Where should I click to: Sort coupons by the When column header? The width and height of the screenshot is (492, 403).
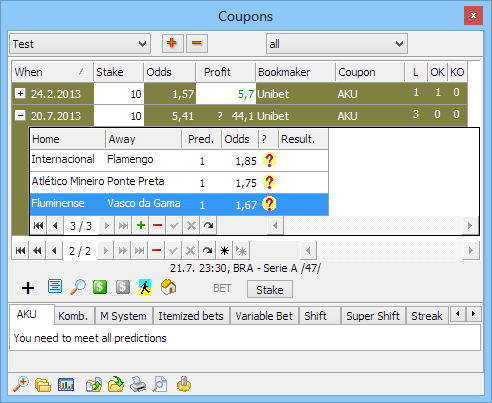pos(53,72)
